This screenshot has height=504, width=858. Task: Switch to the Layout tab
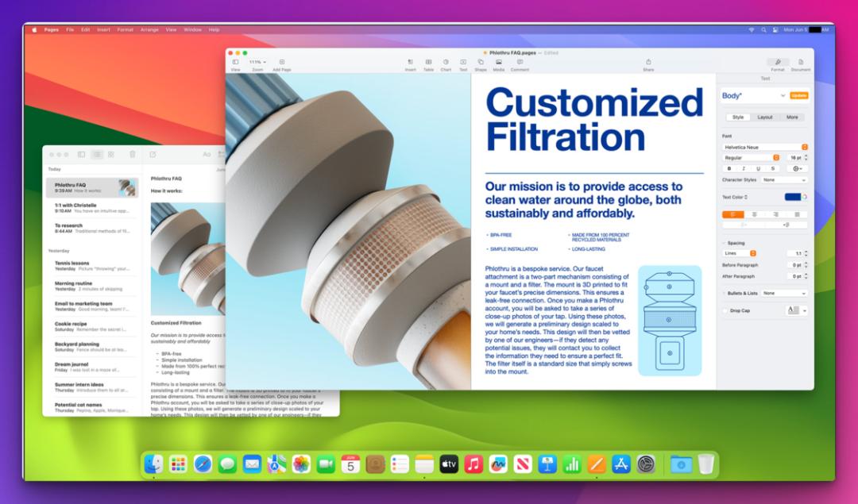click(x=765, y=117)
